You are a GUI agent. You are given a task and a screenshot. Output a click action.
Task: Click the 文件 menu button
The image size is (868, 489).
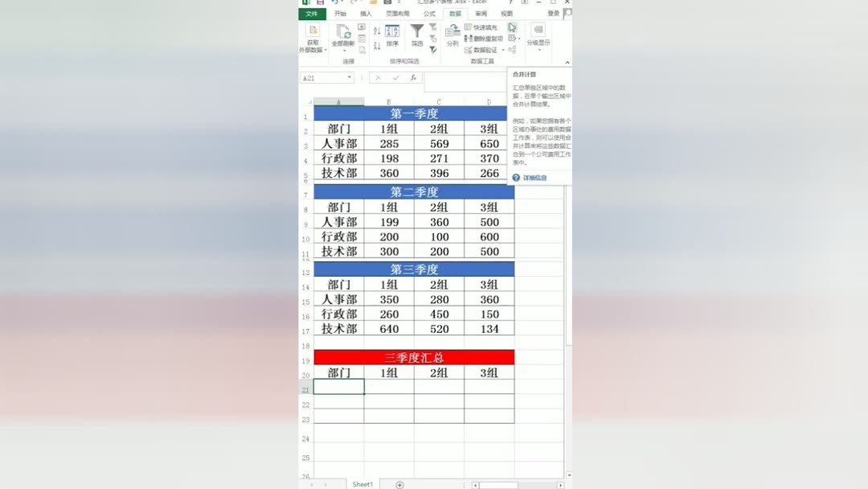tap(312, 14)
